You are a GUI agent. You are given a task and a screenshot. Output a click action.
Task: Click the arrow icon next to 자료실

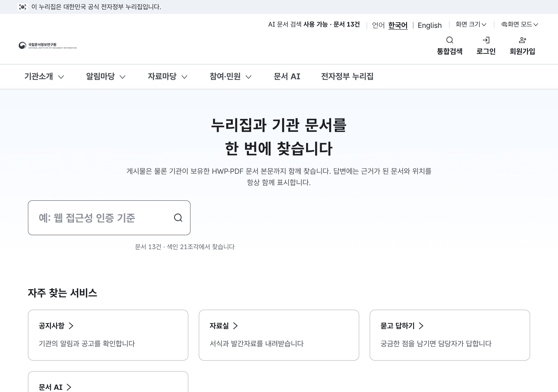(235, 326)
